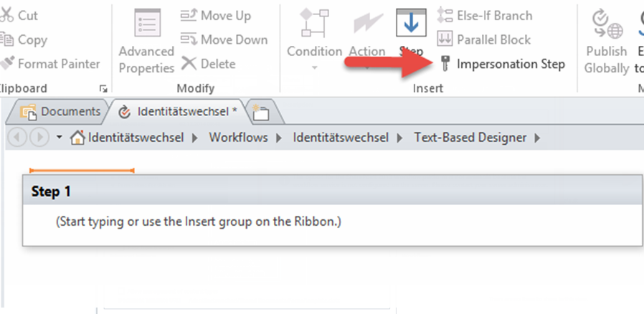Click the Move Up icon
Viewport: 644px width, 314px height.
pyautogui.click(x=189, y=16)
